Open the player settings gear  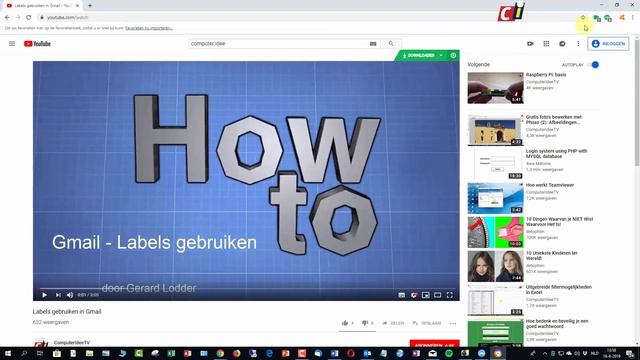tap(414, 295)
